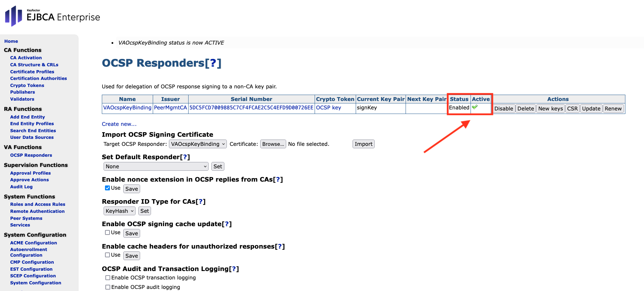Uncheck Use for nonce extension
Viewport: 644px width, 291px height.
(107, 188)
